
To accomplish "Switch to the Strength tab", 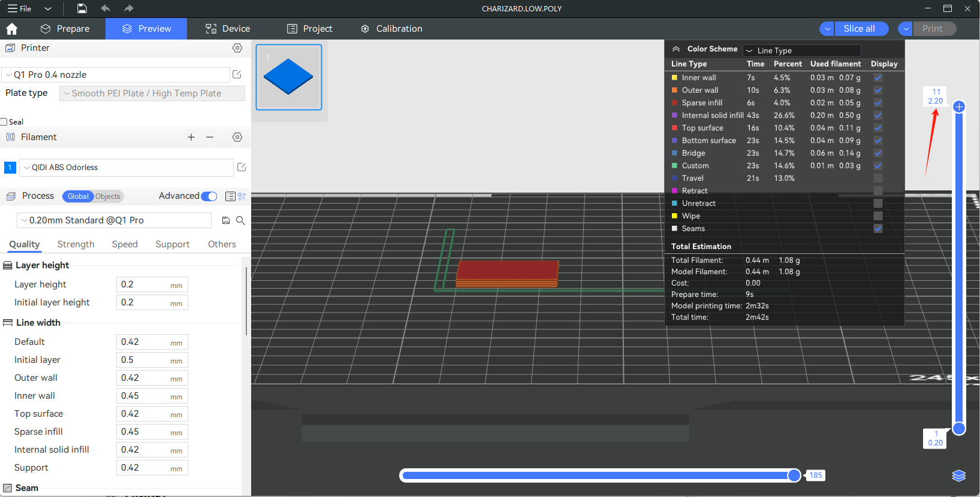I will [76, 244].
